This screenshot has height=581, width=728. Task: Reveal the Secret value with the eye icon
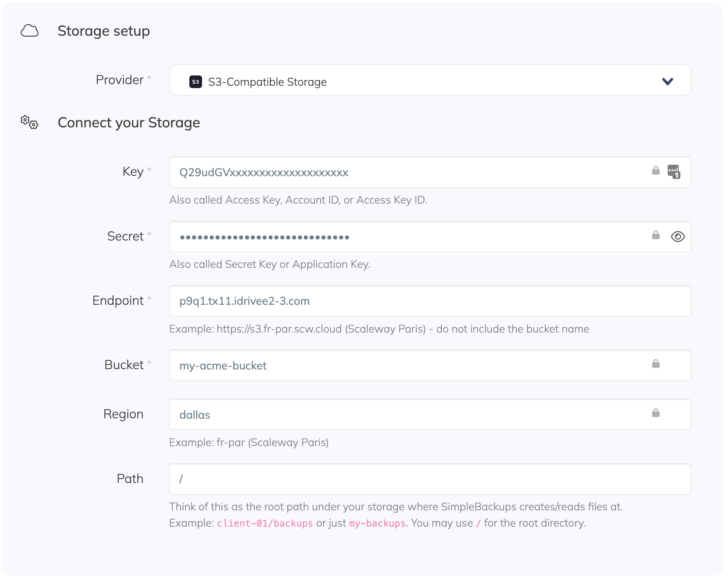(677, 237)
